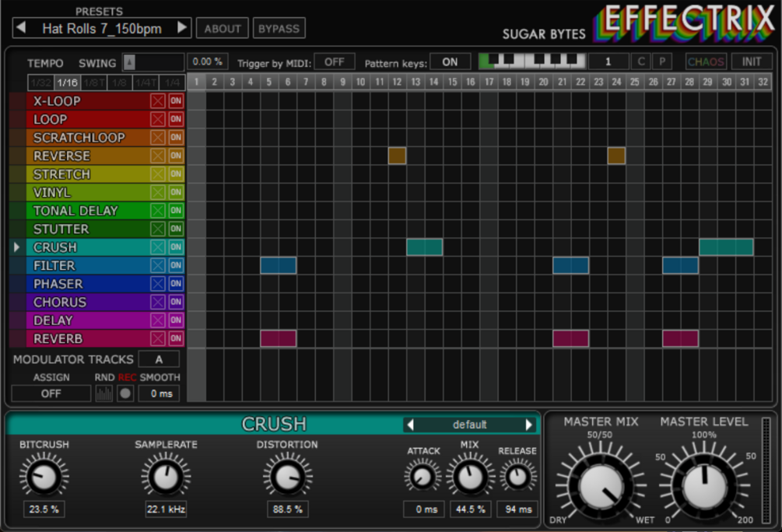Toggle STUTTER track ON switch
Image resolution: width=782 pixels, height=532 pixels.
point(176,229)
